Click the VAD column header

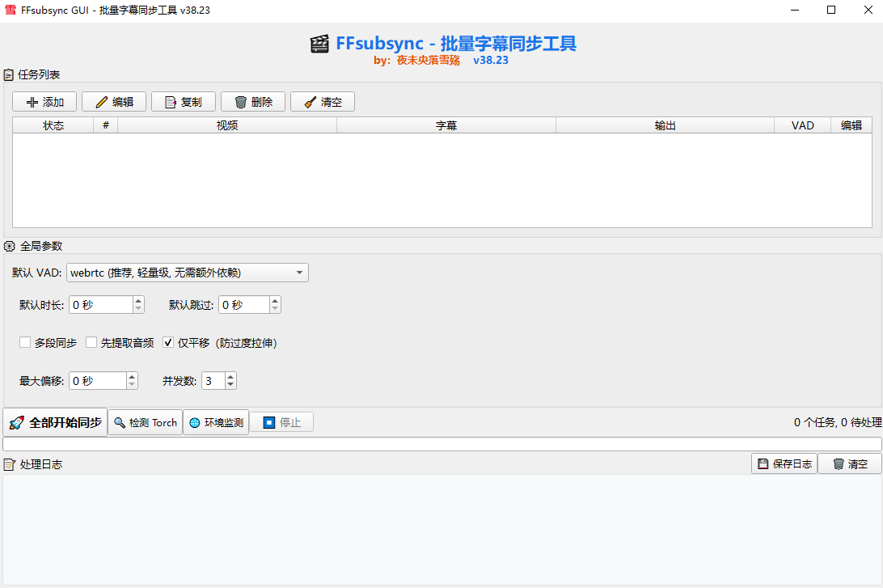click(802, 125)
